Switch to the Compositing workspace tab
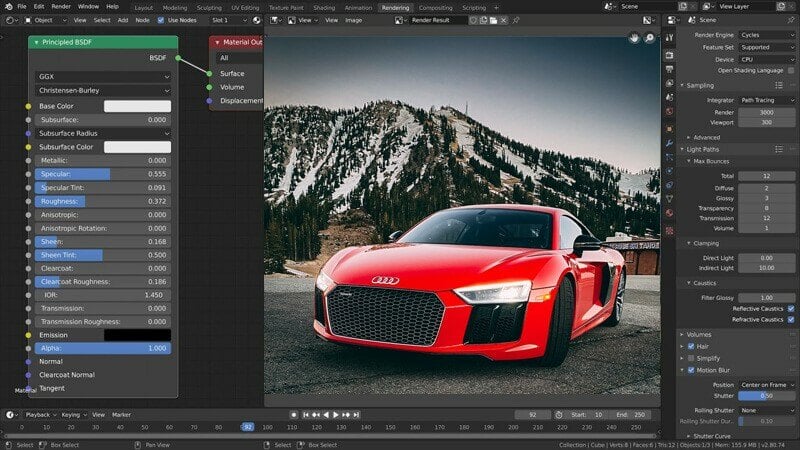The height and width of the screenshot is (450, 800). click(435, 7)
